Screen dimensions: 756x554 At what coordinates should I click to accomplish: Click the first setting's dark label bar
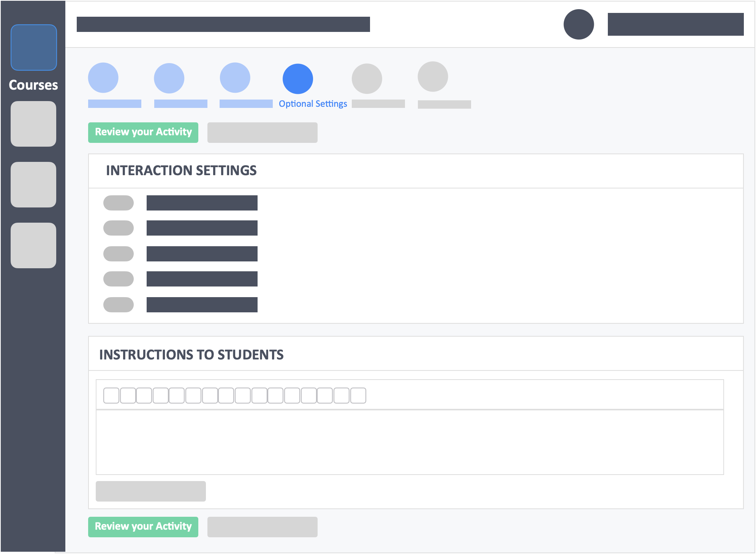pos(202,203)
